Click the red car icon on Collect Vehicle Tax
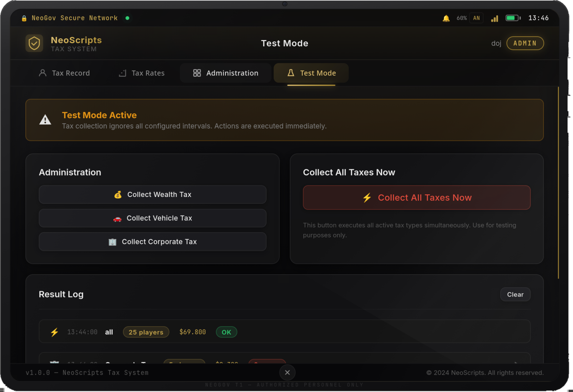 pyautogui.click(x=117, y=219)
